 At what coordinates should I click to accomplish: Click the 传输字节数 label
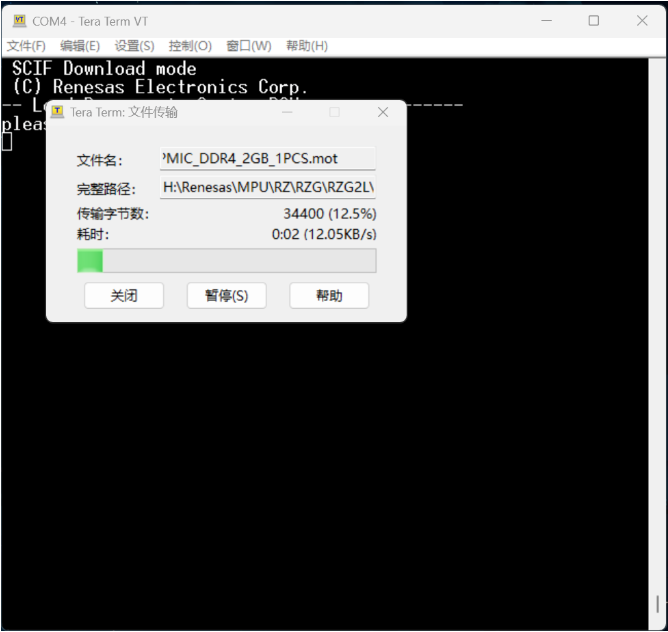click(113, 214)
